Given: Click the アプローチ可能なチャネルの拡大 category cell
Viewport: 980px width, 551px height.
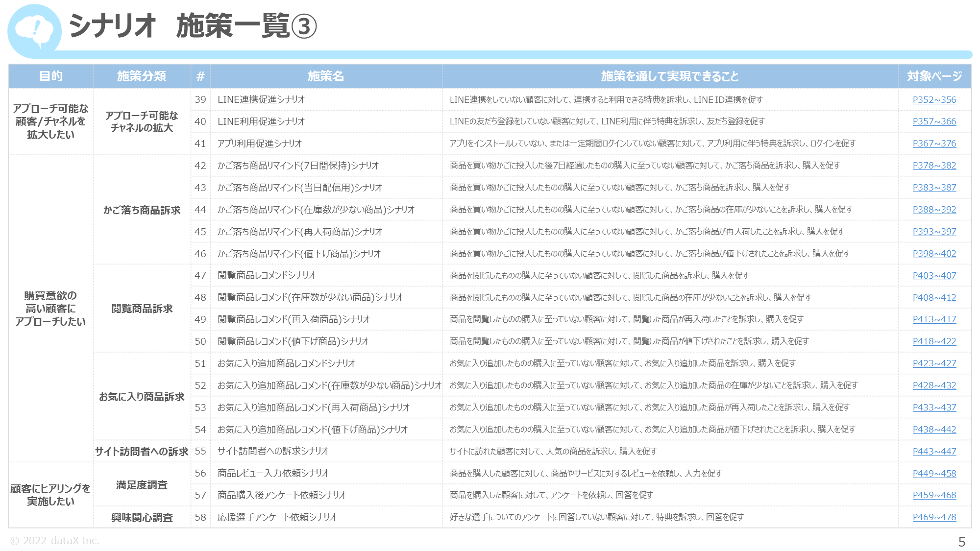Looking at the screenshot, I should tap(142, 121).
